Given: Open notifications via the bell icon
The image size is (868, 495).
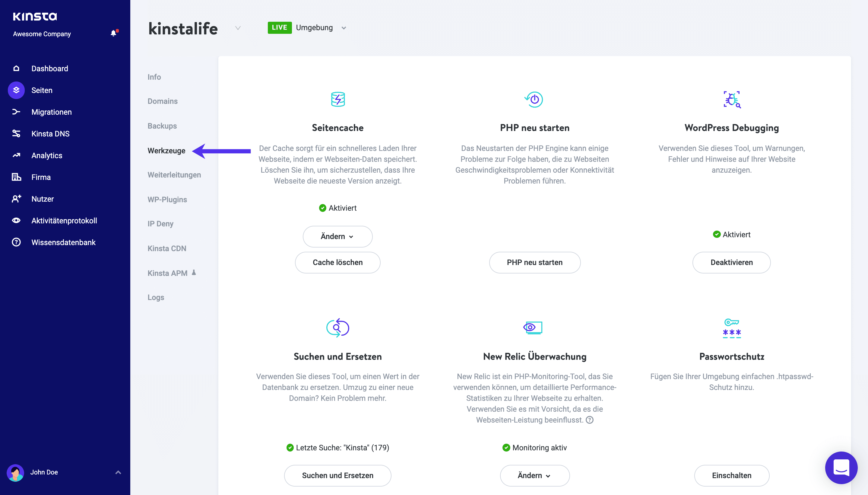Looking at the screenshot, I should tap(113, 33).
